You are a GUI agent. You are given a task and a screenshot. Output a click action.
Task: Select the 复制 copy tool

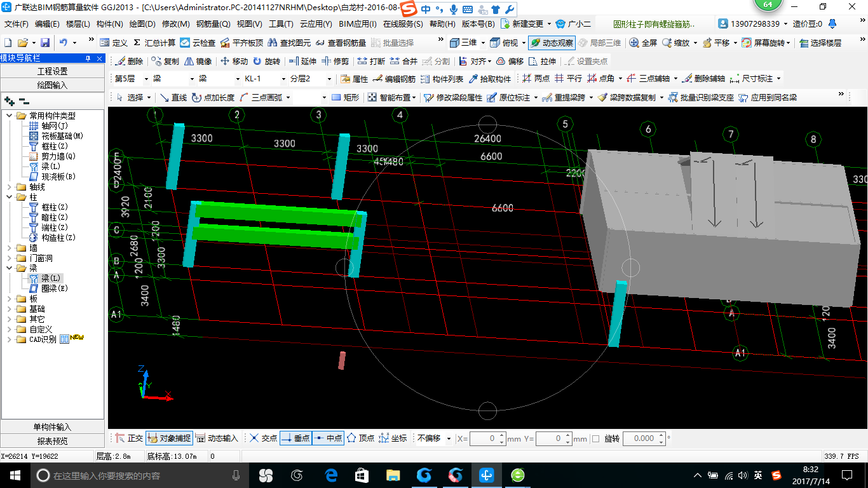point(165,61)
